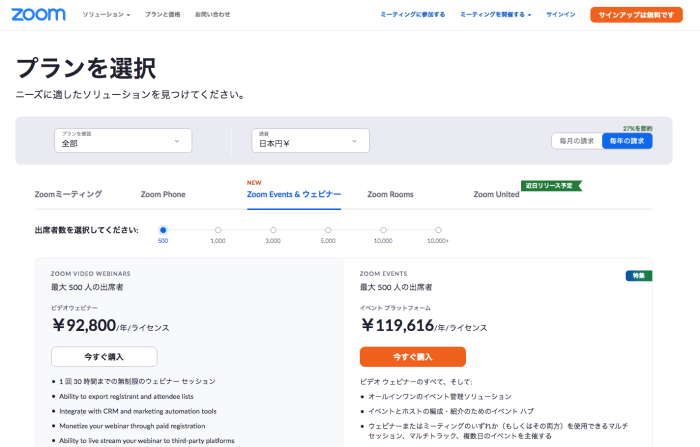Viewport: 700px width, 447px height.
Task: Open the プランを選択 combo box
Action: click(123, 141)
